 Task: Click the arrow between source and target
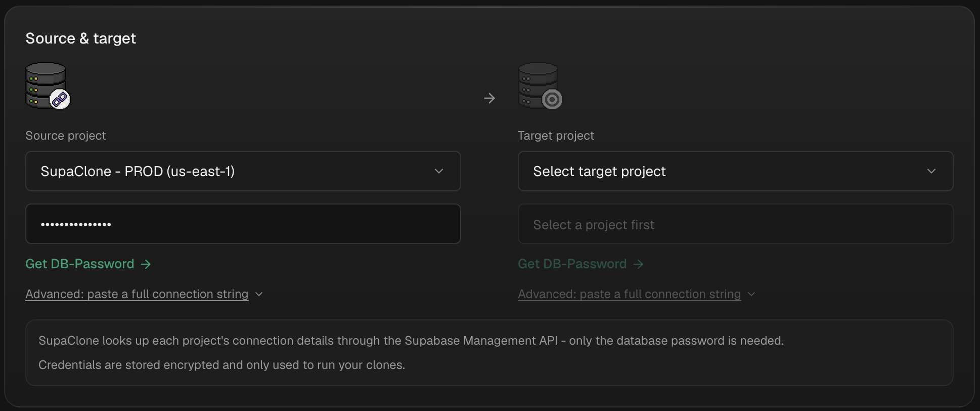tap(489, 98)
